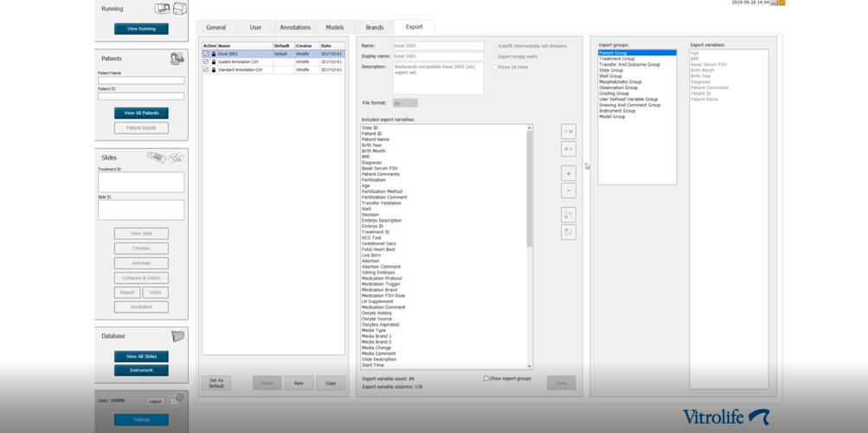The image size is (868, 433).
Task: Select Treatment Group in Export groups
Action: click(617, 59)
